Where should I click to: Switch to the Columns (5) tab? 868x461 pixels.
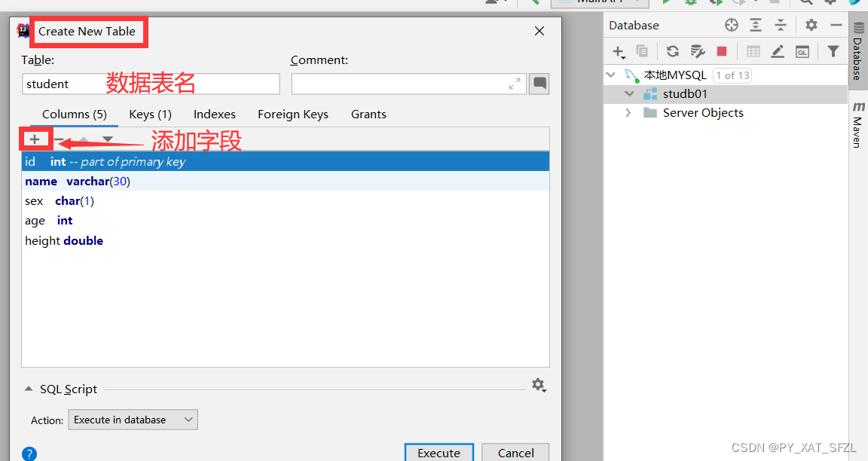(74, 114)
